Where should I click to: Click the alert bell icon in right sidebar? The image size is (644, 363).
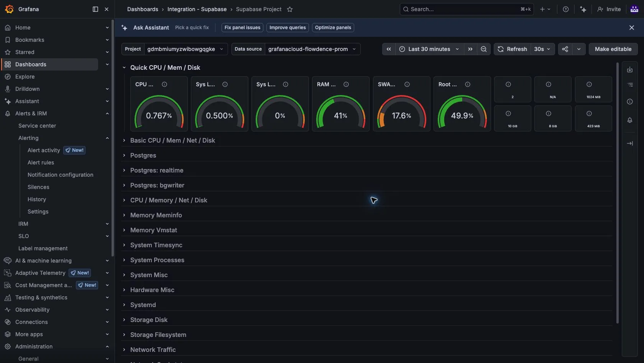(630, 120)
